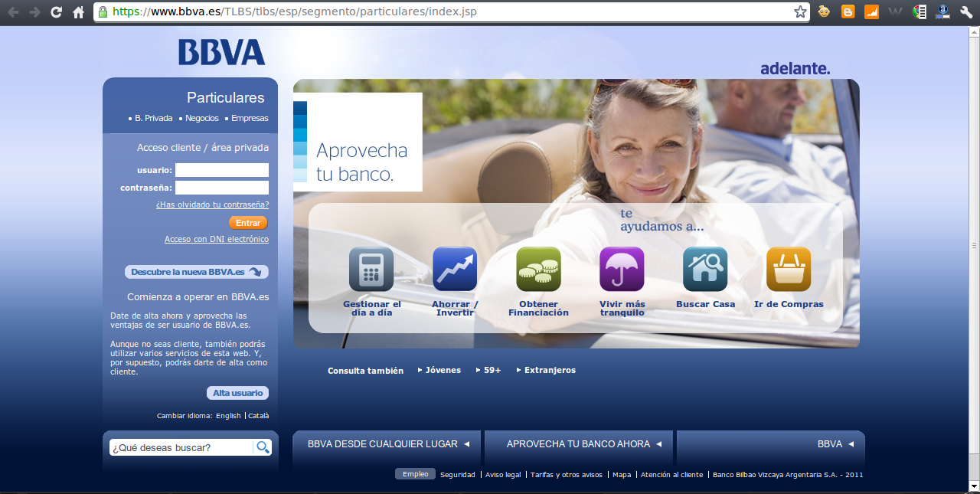
Task: Open the Mapa footer link
Action: coord(622,475)
